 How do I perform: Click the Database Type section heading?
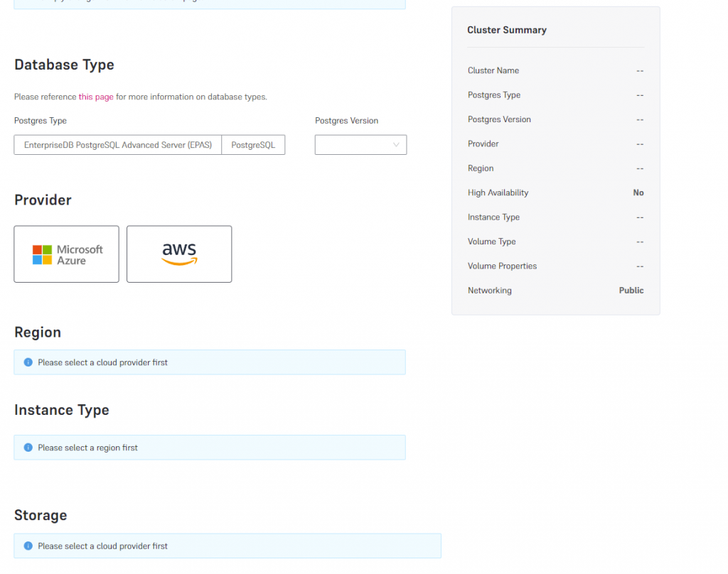(64, 65)
